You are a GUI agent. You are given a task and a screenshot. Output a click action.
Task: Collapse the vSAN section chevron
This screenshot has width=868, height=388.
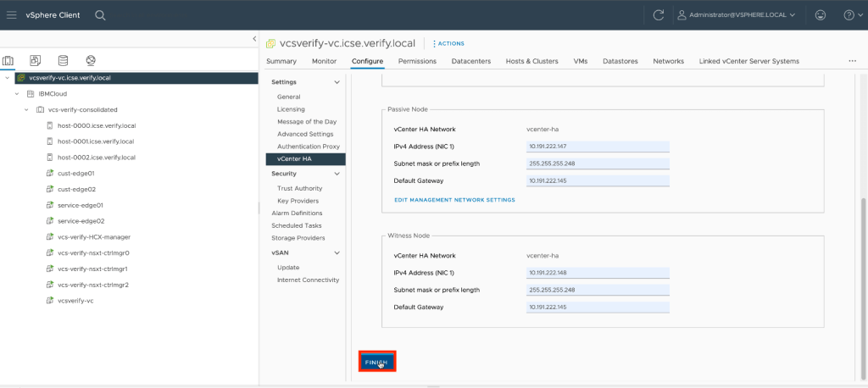(337, 252)
